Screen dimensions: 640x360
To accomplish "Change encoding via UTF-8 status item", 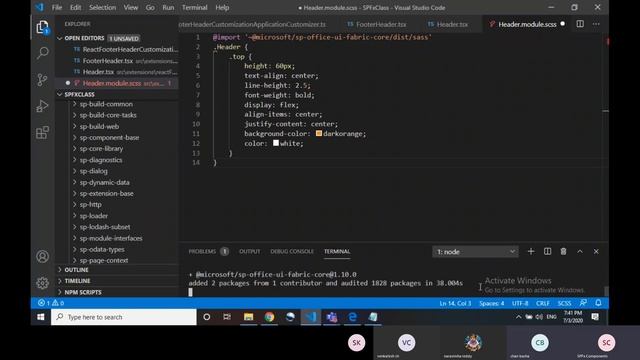I will tap(520, 303).
